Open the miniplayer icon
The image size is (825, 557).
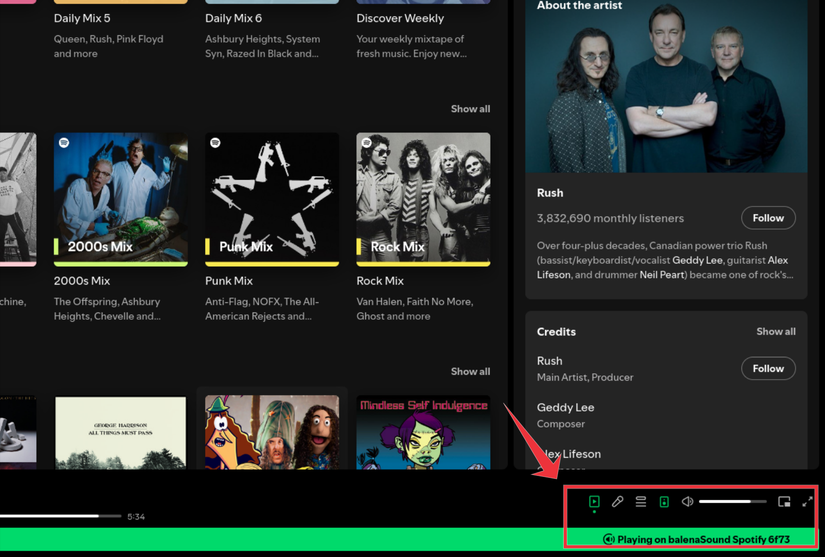tap(784, 502)
